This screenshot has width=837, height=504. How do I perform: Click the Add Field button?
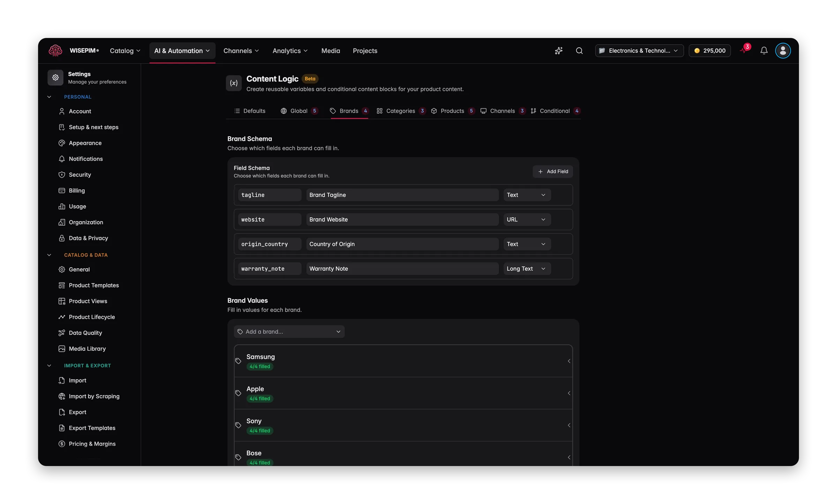click(553, 171)
